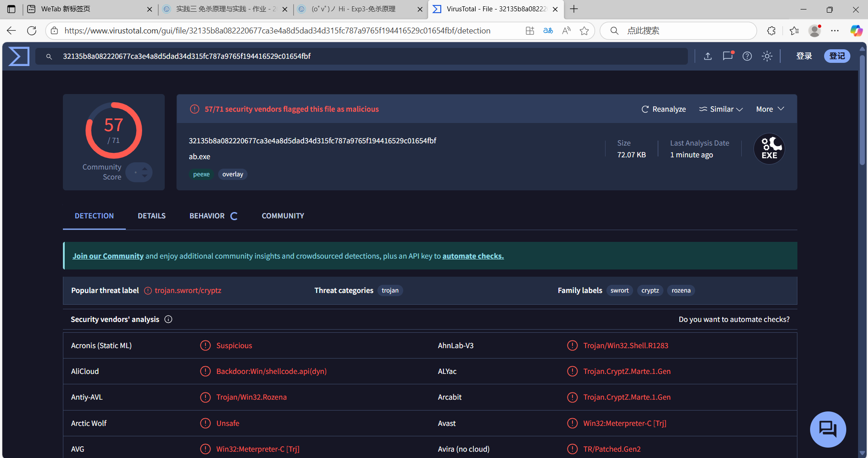Click the VirusTotal hash search field
This screenshot has height=458, width=868.
click(x=362, y=57)
